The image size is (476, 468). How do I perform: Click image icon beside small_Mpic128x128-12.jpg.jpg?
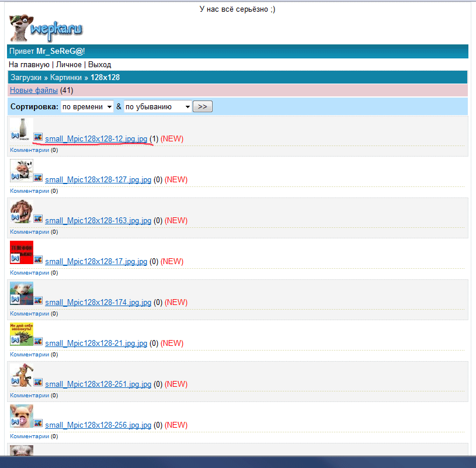click(38, 137)
